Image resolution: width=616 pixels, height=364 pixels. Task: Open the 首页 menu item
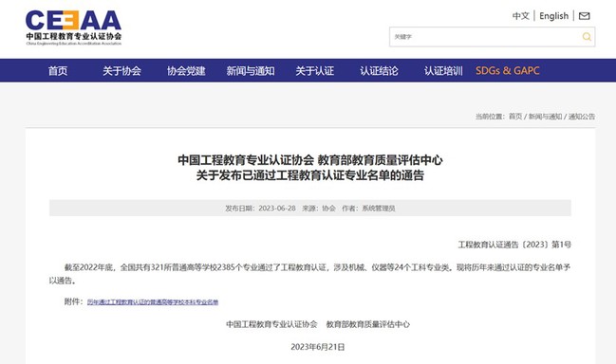coord(58,70)
